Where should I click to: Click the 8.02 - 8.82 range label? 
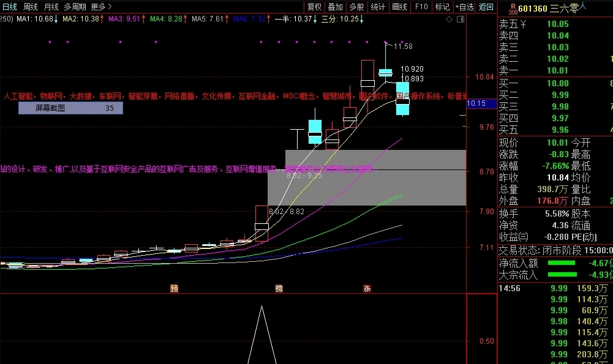coord(287,211)
